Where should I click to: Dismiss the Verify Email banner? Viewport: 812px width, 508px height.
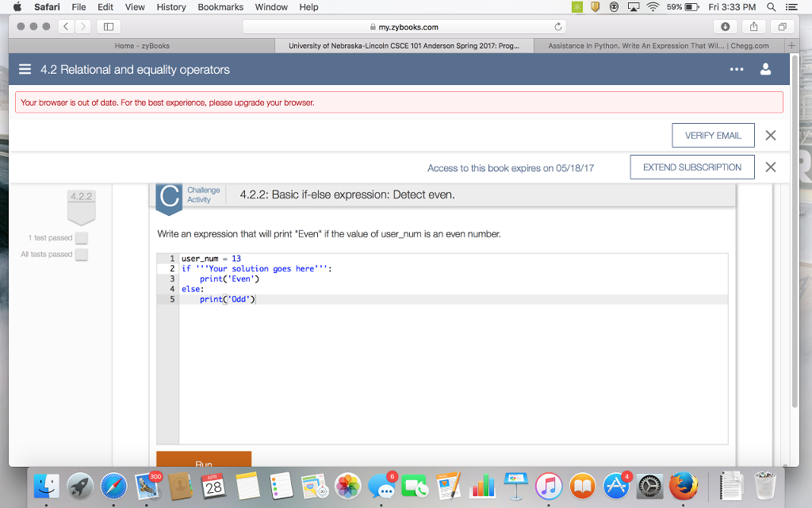click(771, 135)
